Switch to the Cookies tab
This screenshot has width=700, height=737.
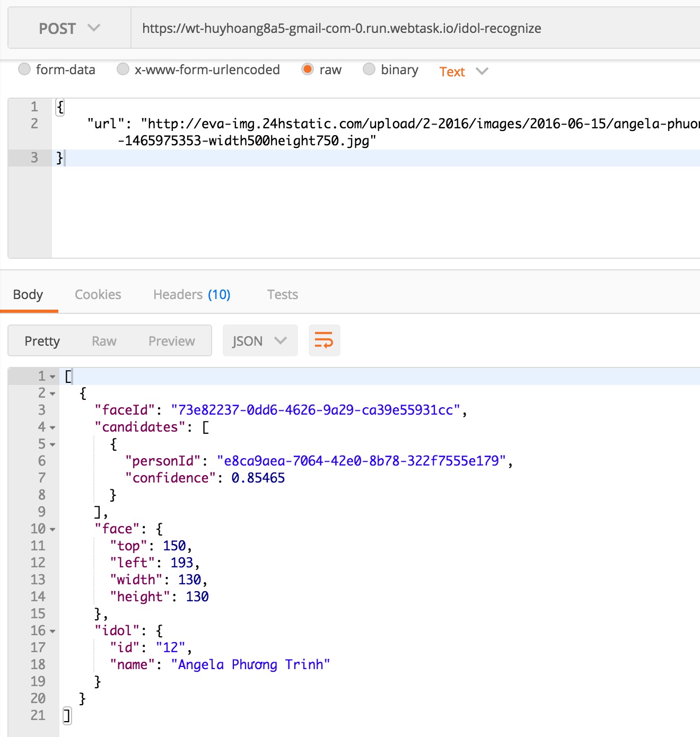pos(98,294)
